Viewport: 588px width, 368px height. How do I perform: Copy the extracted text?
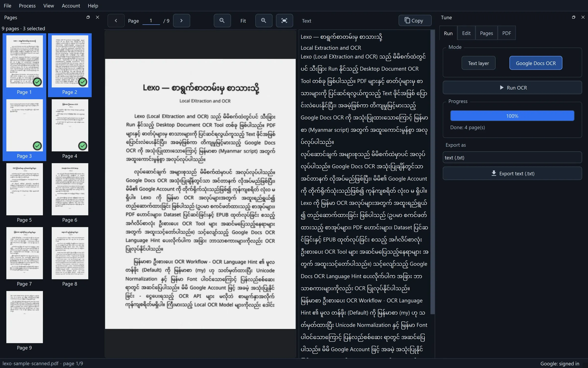(415, 21)
